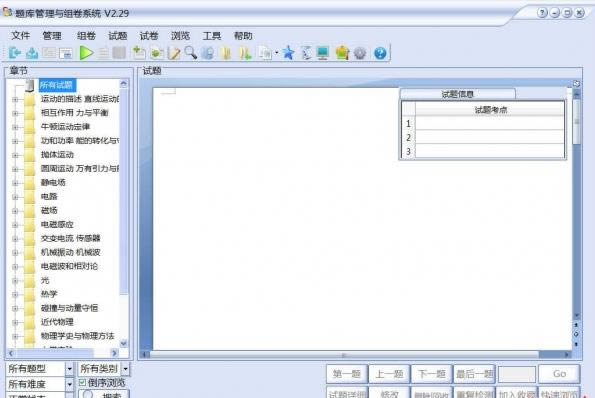Screen dimensions: 595x398
Task: Open the 所有难度 dropdown
Action: click(x=69, y=384)
